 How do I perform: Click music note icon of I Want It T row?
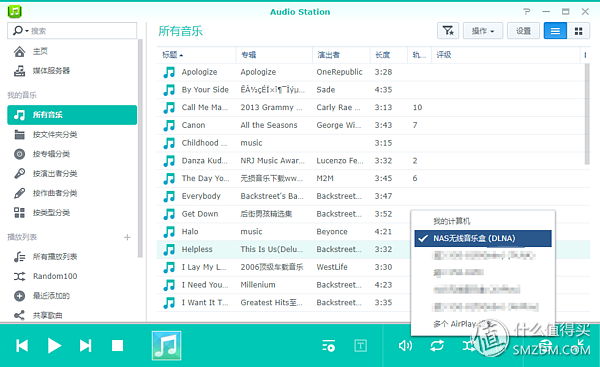click(x=169, y=303)
